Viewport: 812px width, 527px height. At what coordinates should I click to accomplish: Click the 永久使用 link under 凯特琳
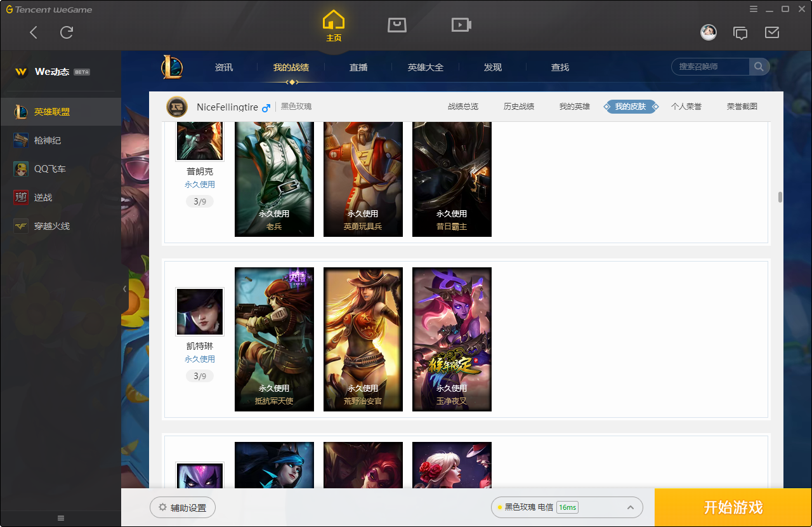pos(200,359)
